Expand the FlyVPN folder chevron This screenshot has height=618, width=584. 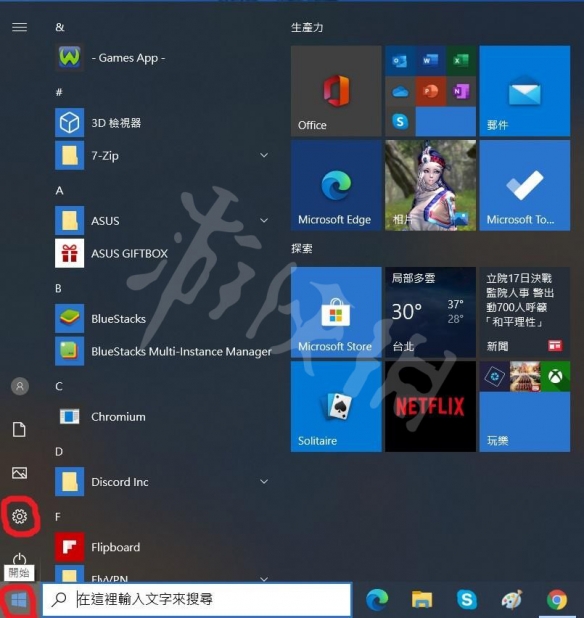point(264,579)
